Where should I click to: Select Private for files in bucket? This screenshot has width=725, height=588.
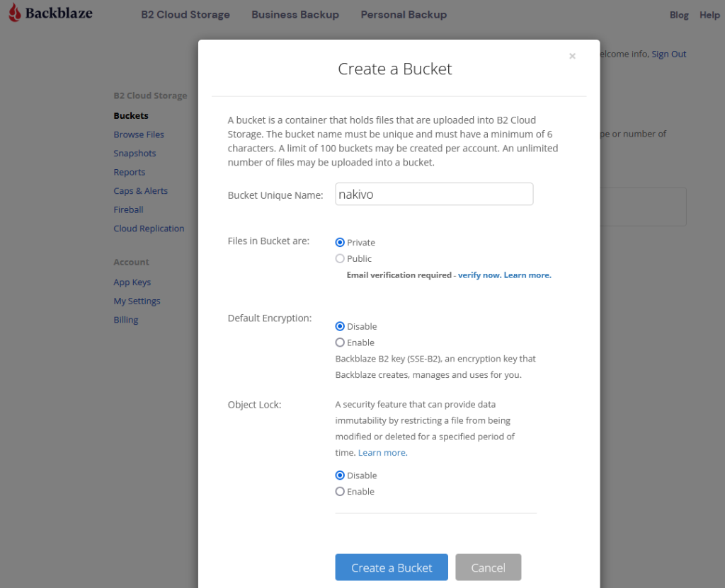340,242
